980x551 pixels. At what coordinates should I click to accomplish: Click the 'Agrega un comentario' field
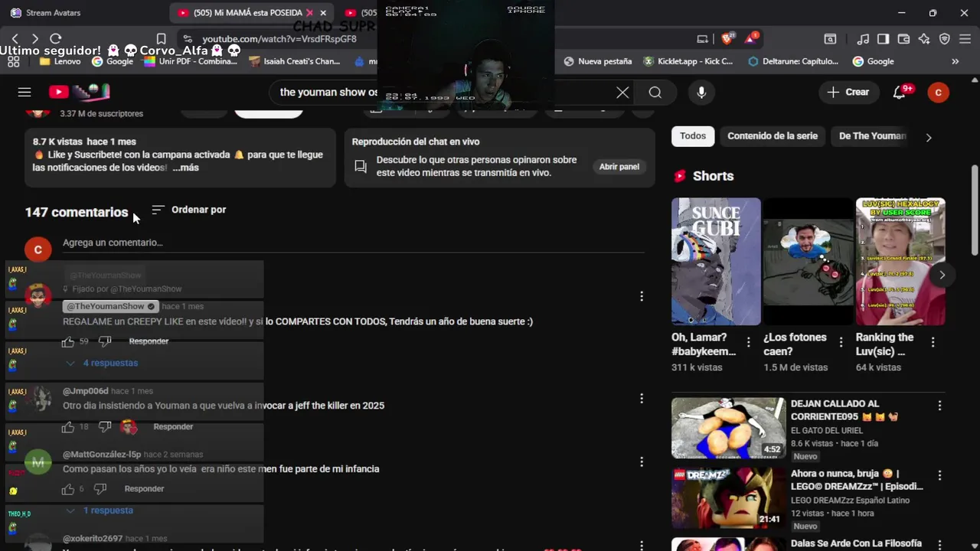(x=353, y=243)
